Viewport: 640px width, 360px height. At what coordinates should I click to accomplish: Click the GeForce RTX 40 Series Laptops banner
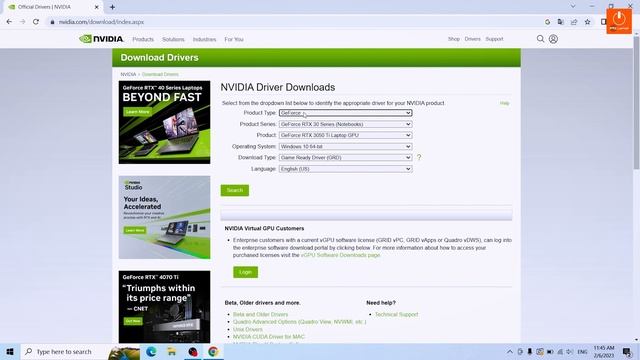click(164, 122)
